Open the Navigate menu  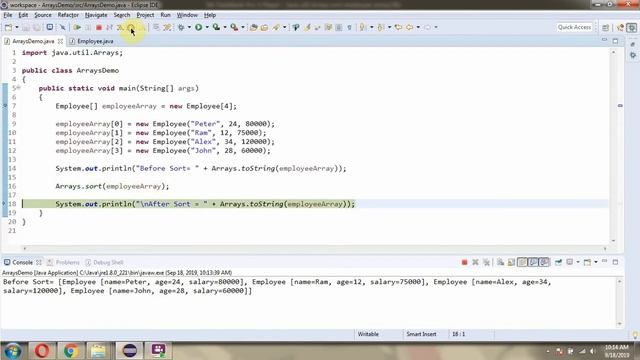click(96, 15)
